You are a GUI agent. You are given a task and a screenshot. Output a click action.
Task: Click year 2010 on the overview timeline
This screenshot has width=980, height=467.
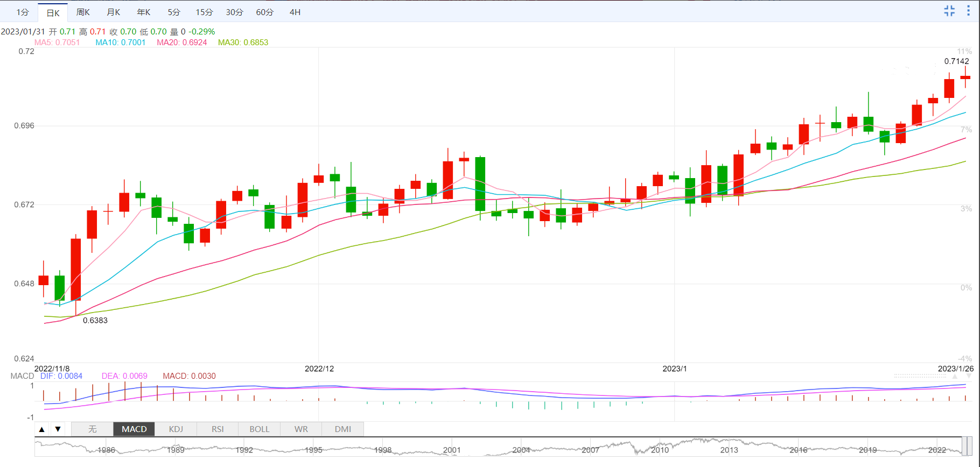click(x=660, y=450)
